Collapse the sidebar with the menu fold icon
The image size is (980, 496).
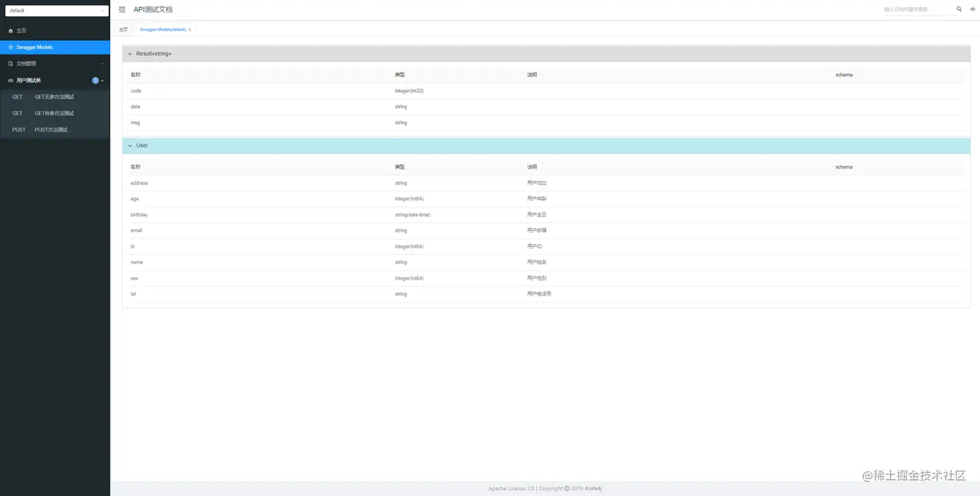[x=122, y=10]
